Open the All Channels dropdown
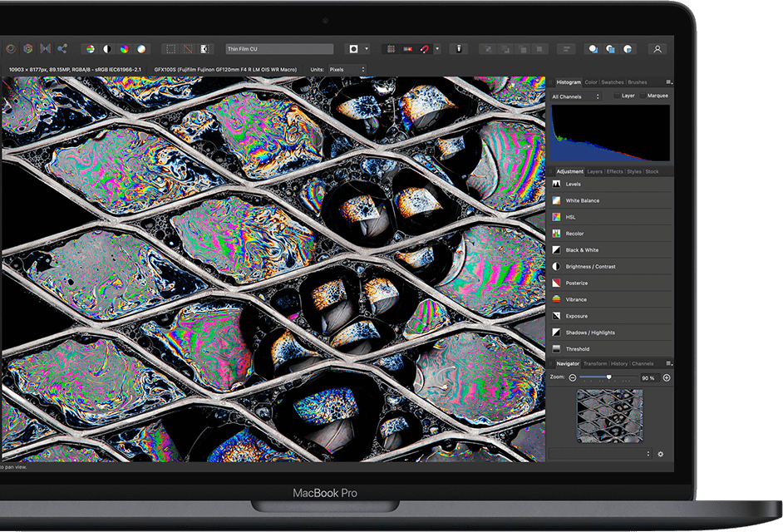This screenshot has height=532, width=783. pos(575,96)
